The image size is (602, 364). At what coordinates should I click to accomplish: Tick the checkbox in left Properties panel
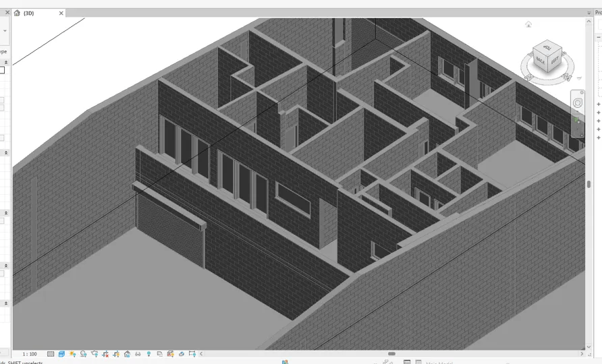1,70
